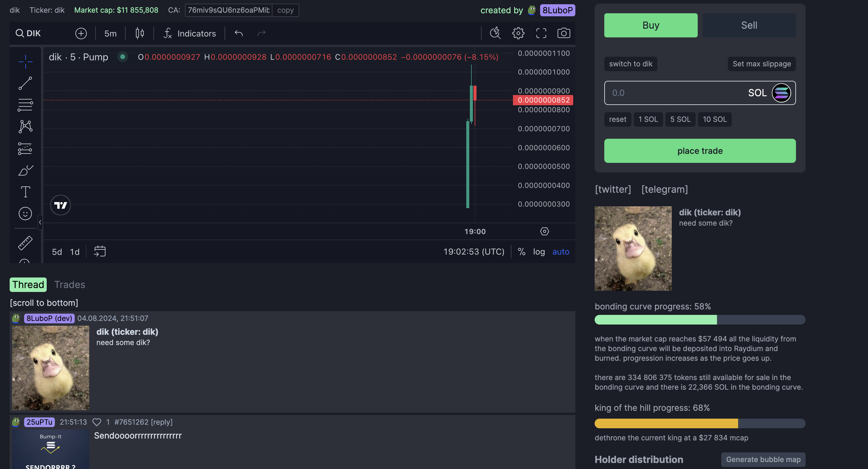Click the place trade button

[x=700, y=151]
